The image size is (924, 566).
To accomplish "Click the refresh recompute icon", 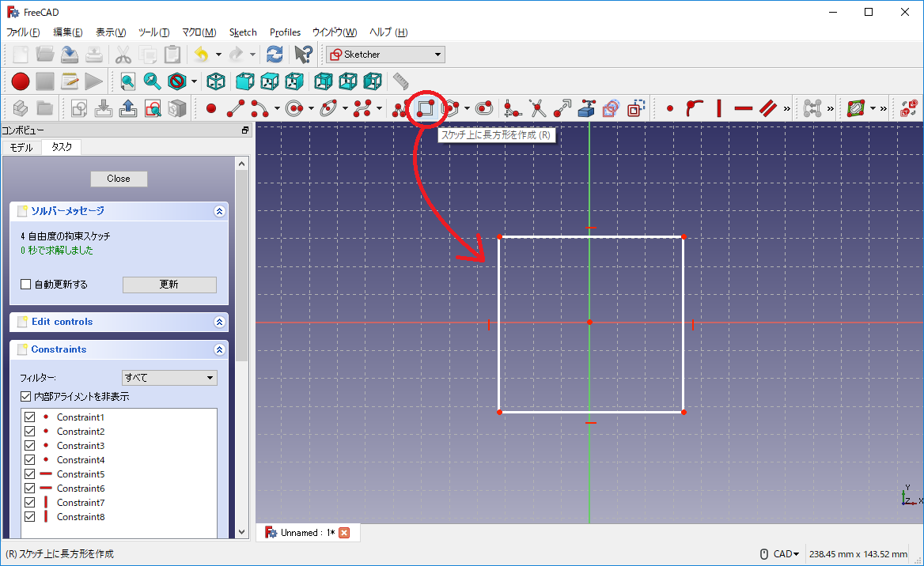I will [275, 55].
